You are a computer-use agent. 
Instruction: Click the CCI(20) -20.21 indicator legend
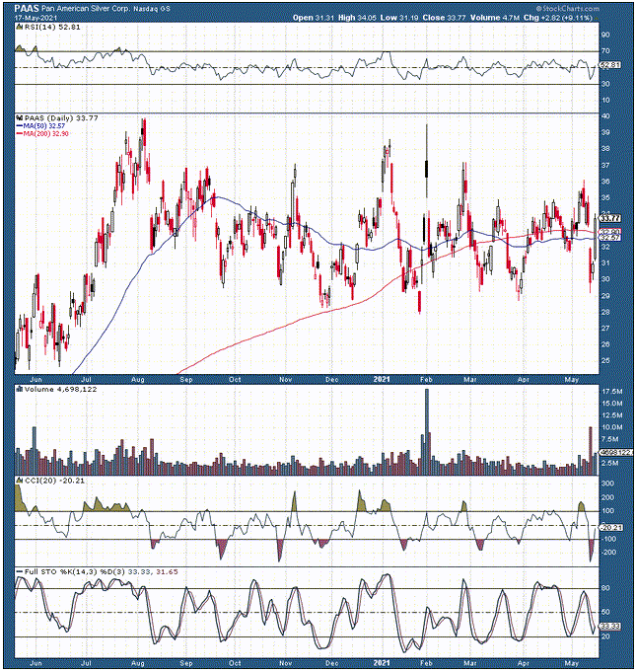[x=54, y=481]
